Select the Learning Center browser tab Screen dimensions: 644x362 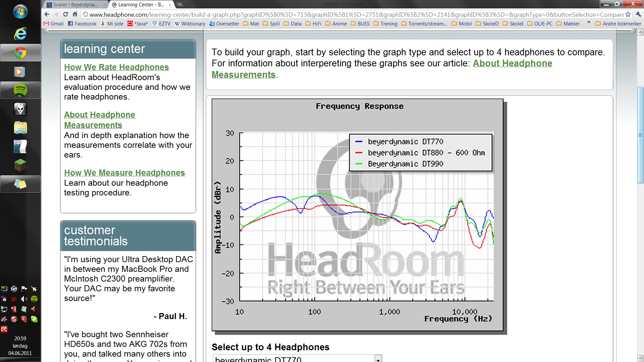pyautogui.click(x=141, y=5)
